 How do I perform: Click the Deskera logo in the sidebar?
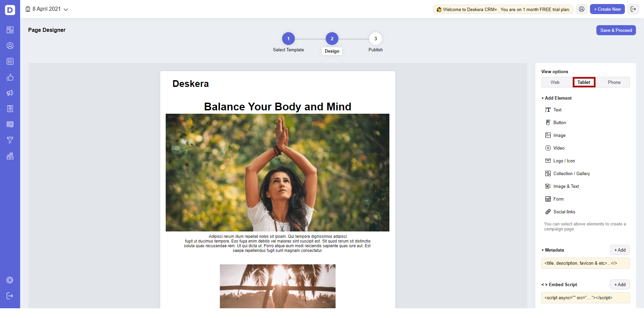point(10,10)
